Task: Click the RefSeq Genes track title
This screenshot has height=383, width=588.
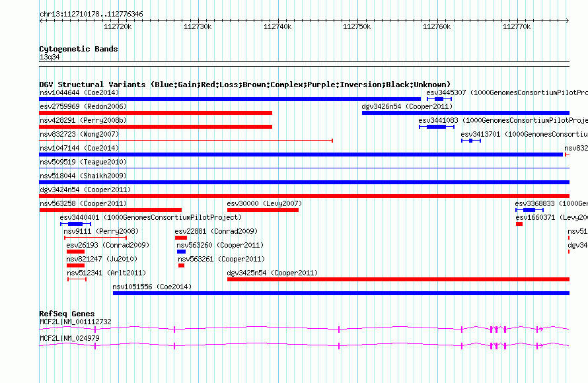Action: (x=67, y=314)
